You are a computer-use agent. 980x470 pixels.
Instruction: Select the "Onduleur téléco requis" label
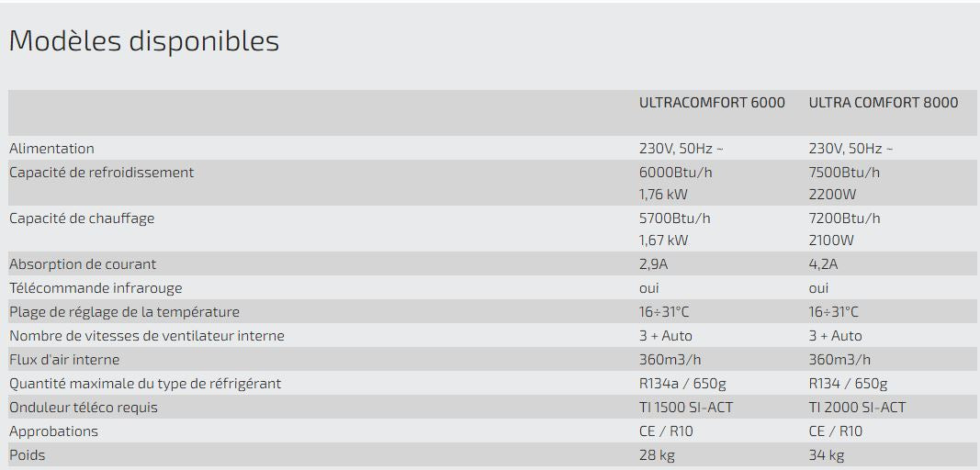point(84,408)
